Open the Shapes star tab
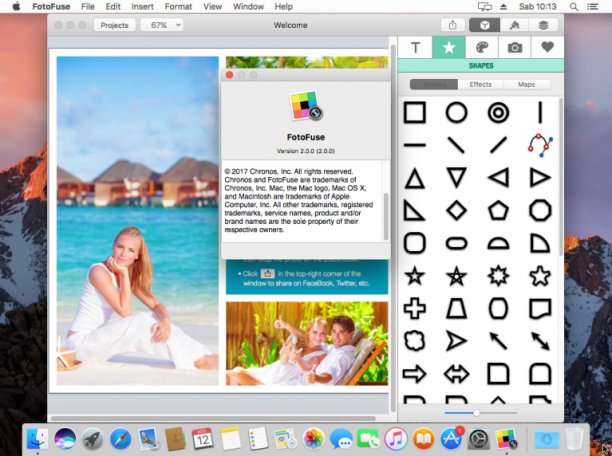This screenshot has width=612, height=456. (x=449, y=48)
